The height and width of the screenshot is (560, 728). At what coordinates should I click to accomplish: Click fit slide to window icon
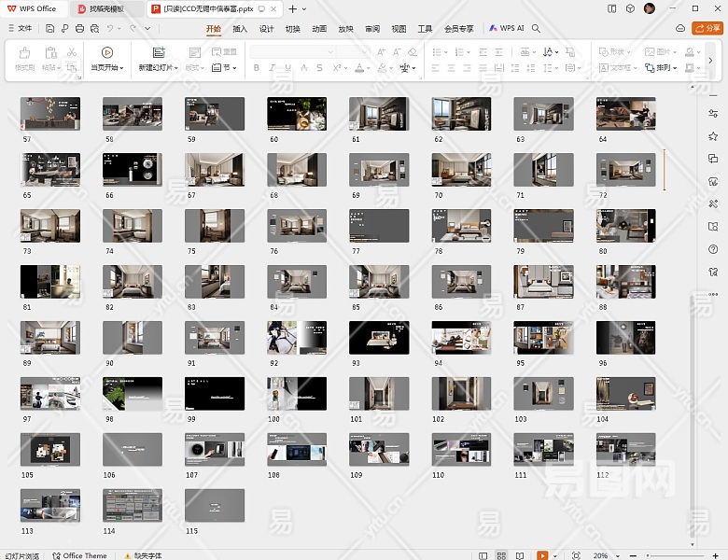click(x=575, y=555)
